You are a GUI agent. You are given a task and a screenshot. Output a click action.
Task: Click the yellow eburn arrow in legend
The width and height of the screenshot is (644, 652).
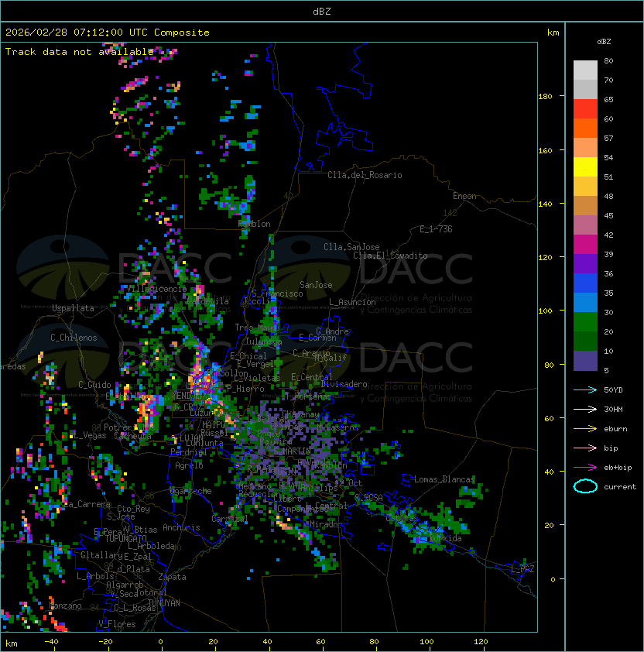585,429
